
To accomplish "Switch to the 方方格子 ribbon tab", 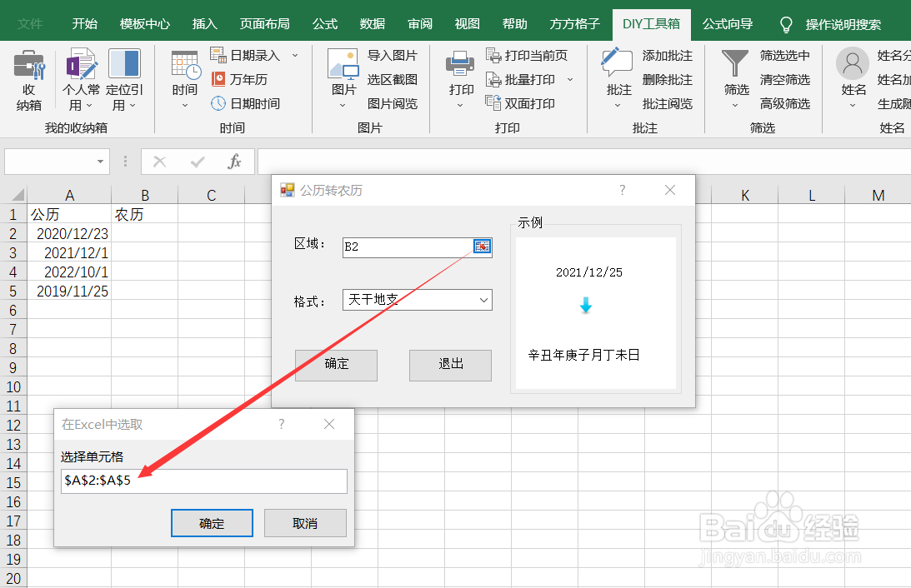I will 574,24.
